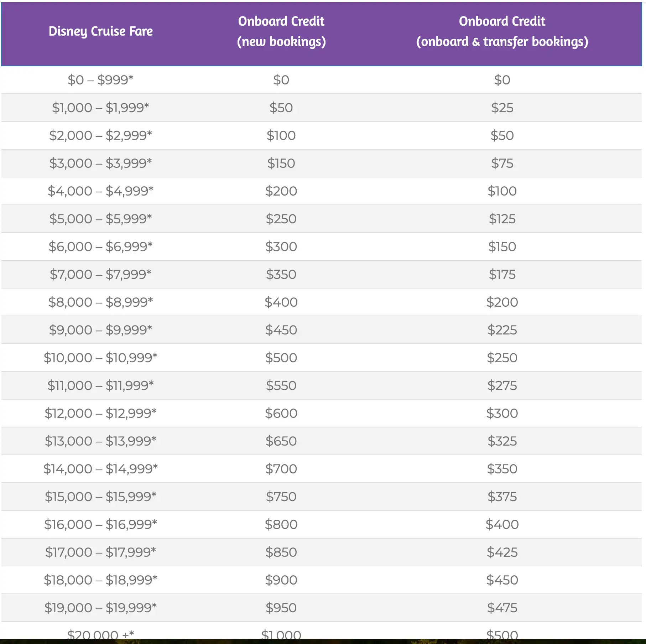The height and width of the screenshot is (644, 646).
Task: Click the $100 new bookings credit cell
Action: click(x=281, y=135)
